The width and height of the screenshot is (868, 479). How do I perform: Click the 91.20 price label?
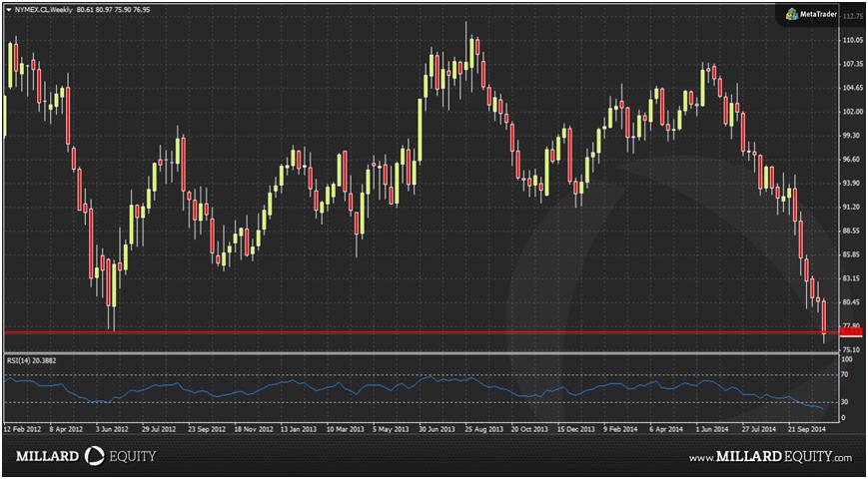coord(851,207)
